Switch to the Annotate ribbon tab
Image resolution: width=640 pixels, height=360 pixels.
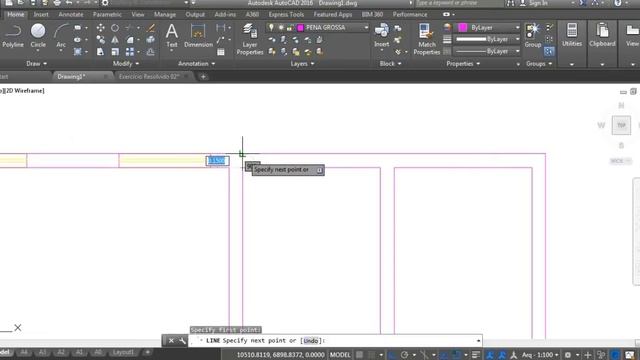tap(71, 14)
